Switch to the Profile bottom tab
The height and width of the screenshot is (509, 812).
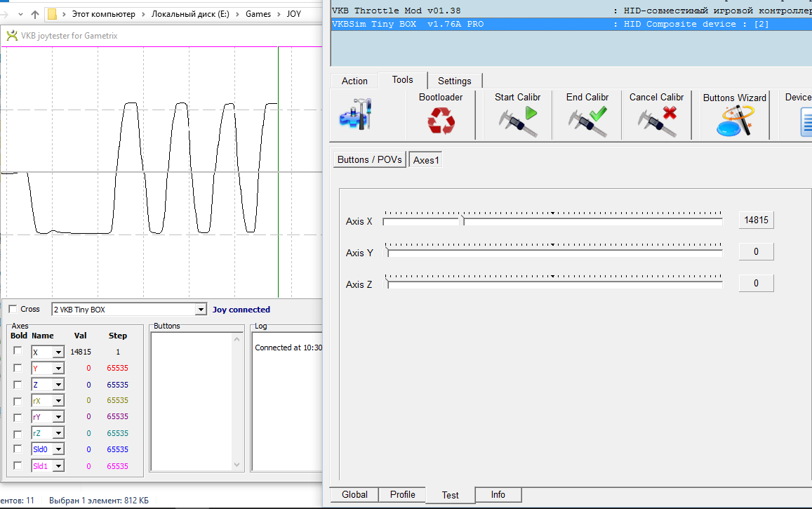point(402,494)
